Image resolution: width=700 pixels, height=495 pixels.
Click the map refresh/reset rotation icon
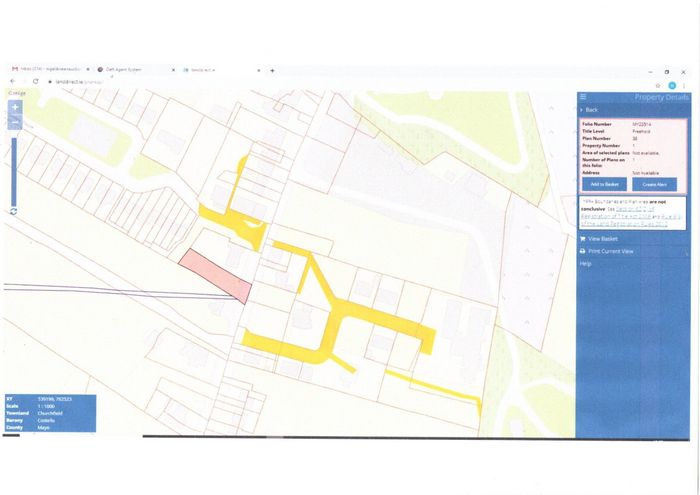14,211
